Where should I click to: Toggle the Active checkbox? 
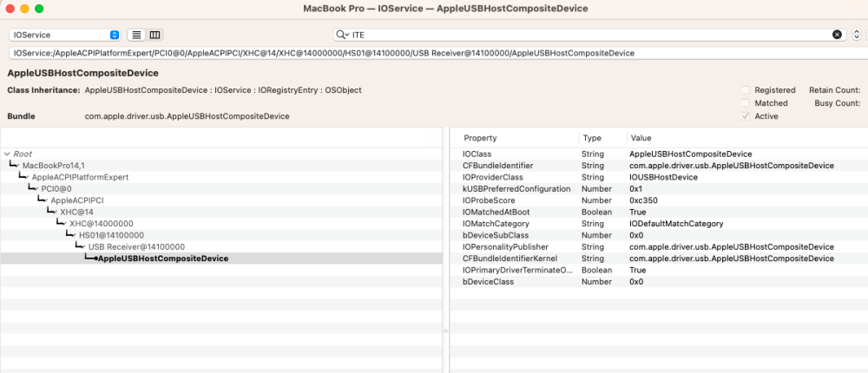pos(746,116)
